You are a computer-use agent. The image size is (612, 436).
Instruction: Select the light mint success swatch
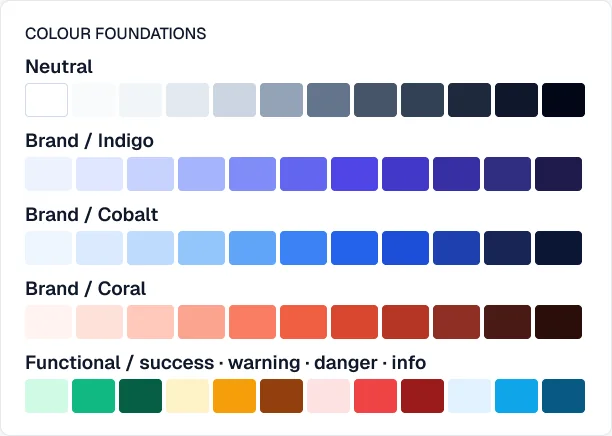pos(46,396)
